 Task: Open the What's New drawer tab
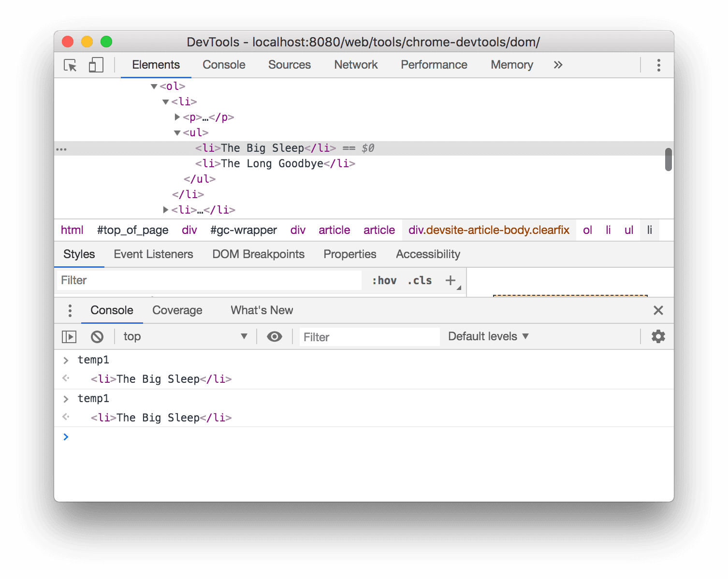[262, 310]
